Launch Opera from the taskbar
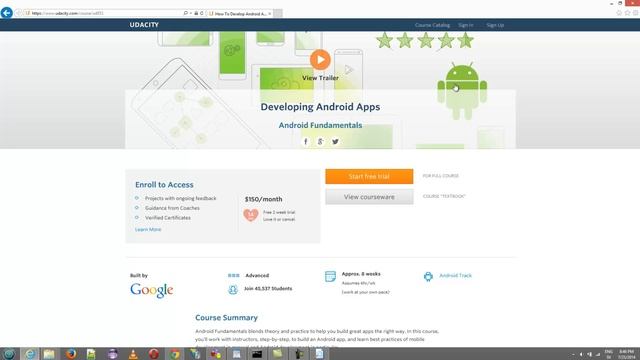 coord(154,354)
